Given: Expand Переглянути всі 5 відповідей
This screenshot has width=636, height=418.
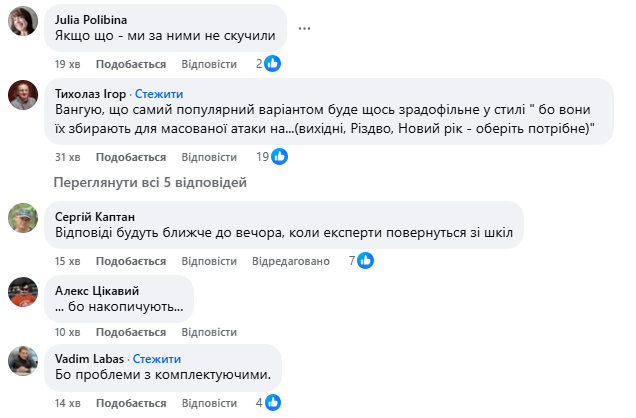Looking at the screenshot, I should (149, 183).
